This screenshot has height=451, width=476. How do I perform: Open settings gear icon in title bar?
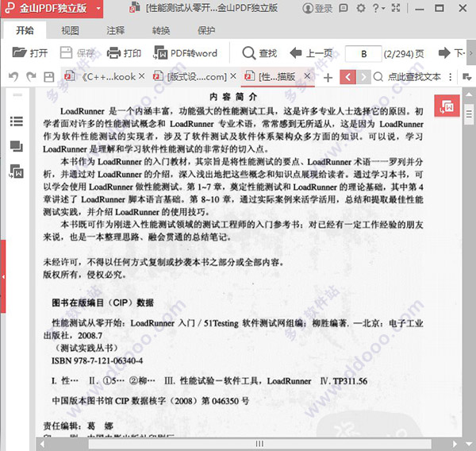coord(361,8)
